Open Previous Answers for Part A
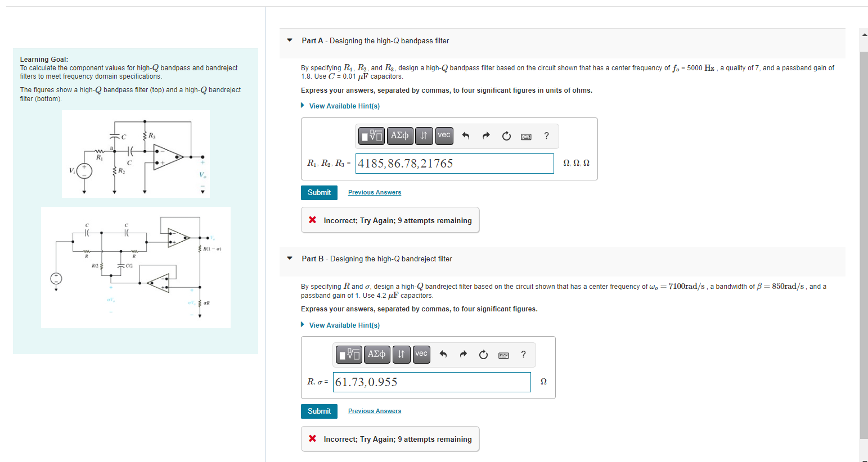Screen dimensions: 868x462 [x=375, y=192]
